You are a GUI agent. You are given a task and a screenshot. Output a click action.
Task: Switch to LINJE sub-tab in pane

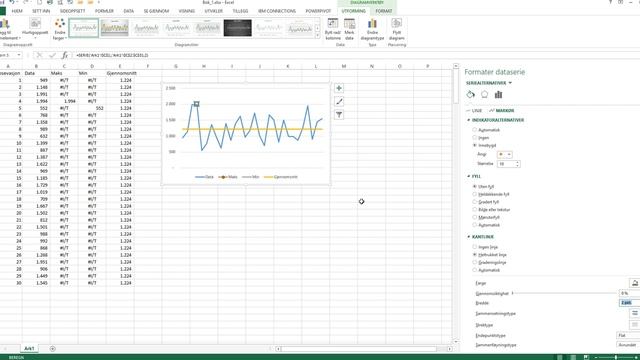pyautogui.click(x=474, y=111)
